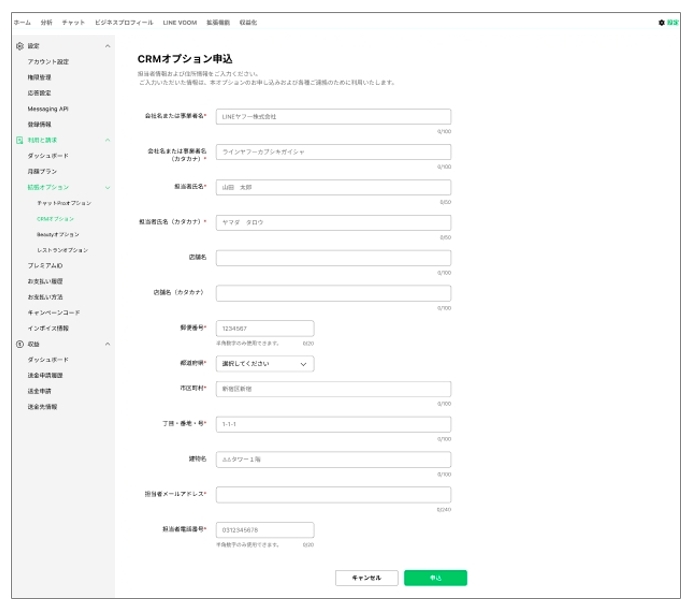Open アカウント設定 in the sidebar
691x607 pixels.
click(x=48, y=62)
